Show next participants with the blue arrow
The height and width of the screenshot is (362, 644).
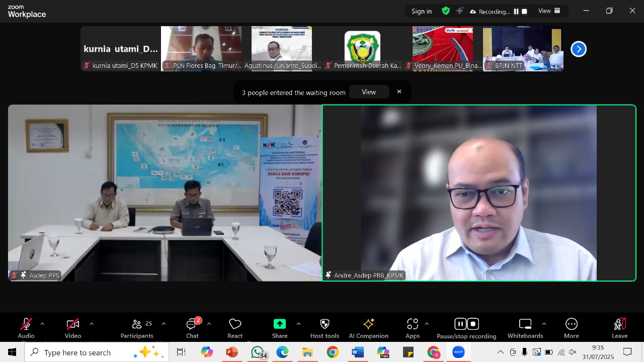pyautogui.click(x=579, y=49)
